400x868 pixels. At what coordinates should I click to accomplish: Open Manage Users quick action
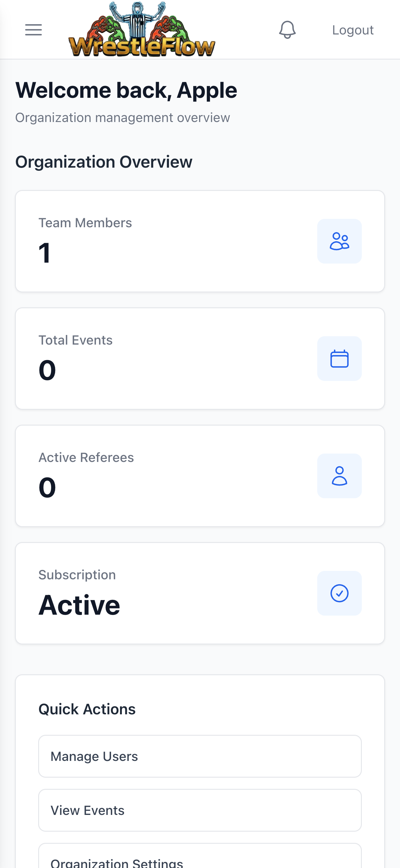click(x=200, y=756)
